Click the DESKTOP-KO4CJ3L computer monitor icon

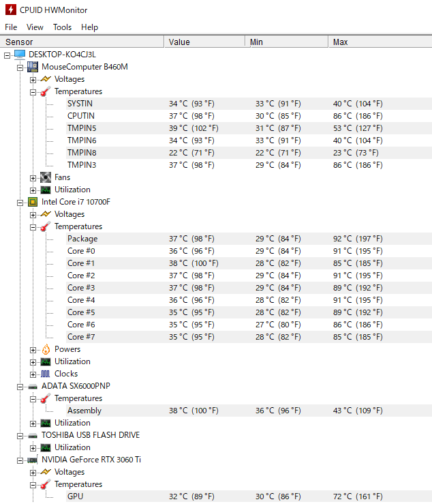(x=20, y=55)
